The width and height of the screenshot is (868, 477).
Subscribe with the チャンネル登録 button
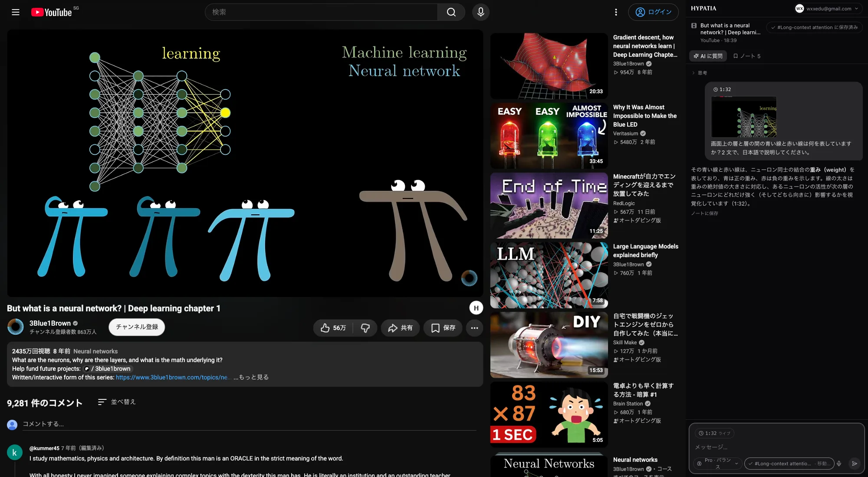(137, 327)
